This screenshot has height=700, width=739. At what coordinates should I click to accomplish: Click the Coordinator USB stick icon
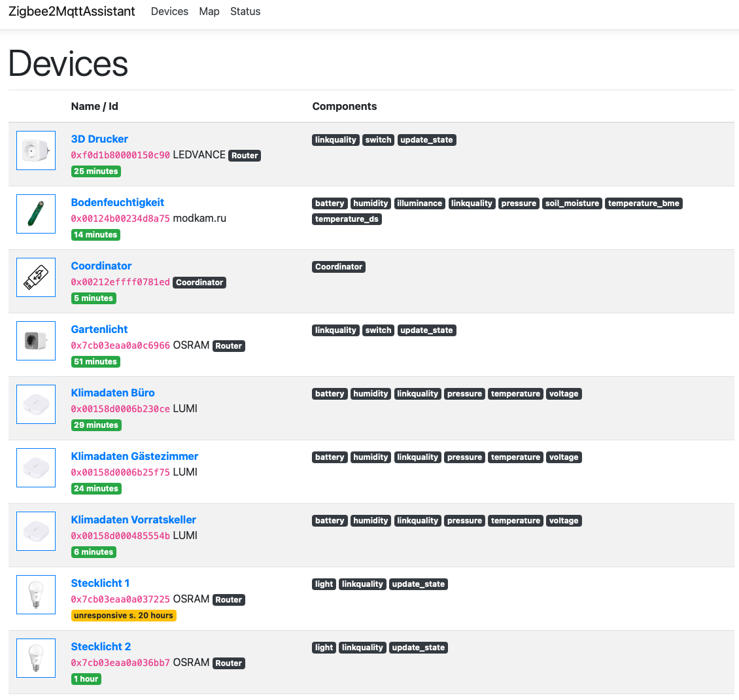coord(35,277)
